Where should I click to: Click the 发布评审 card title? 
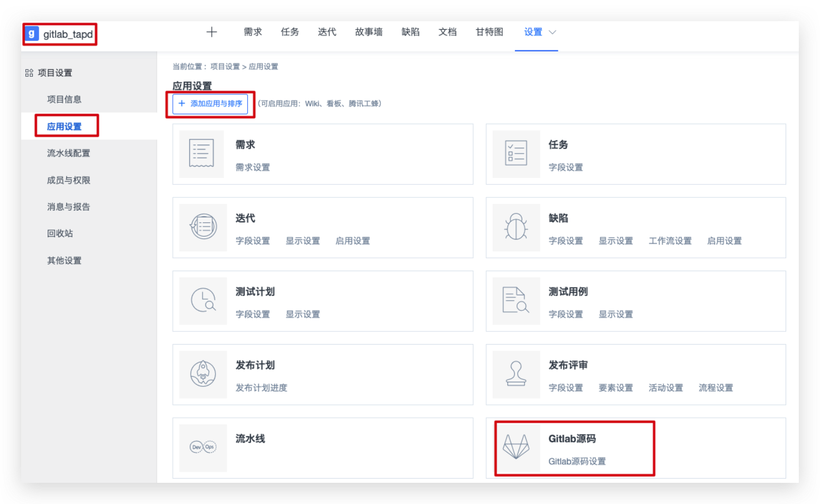click(568, 365)
